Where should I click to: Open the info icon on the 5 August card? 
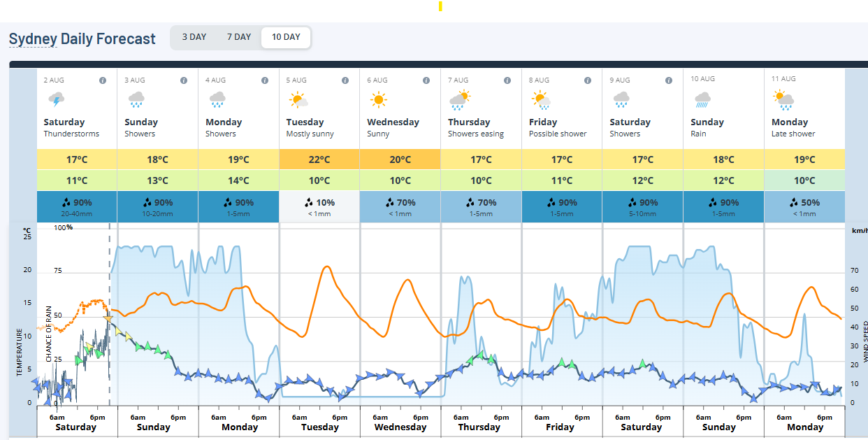tap(345, 80)
